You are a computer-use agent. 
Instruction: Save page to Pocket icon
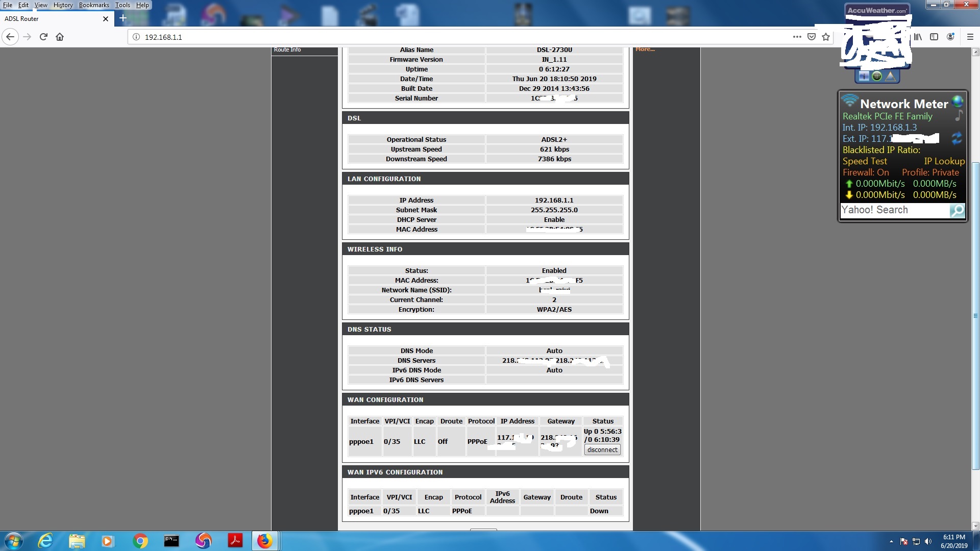(812, 37)
